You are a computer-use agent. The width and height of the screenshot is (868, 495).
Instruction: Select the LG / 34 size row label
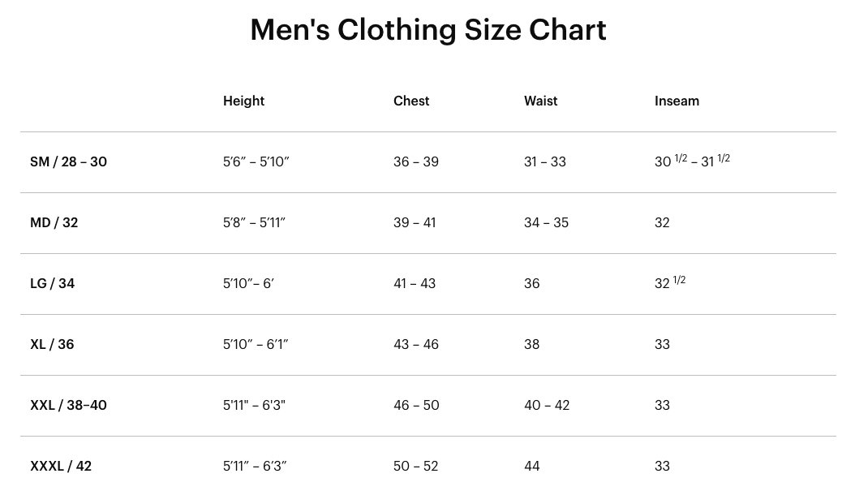pos(52,284)
